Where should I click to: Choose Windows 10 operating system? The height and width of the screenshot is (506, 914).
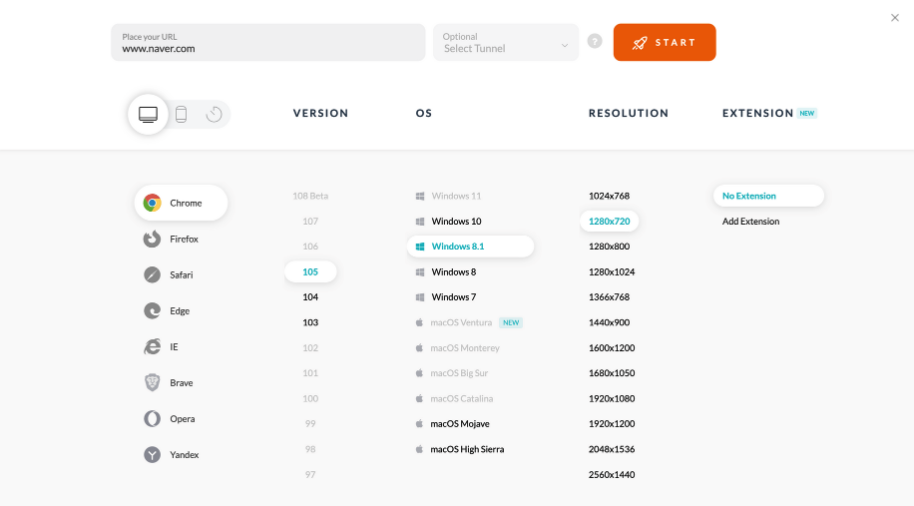click(x=448, y=222)
